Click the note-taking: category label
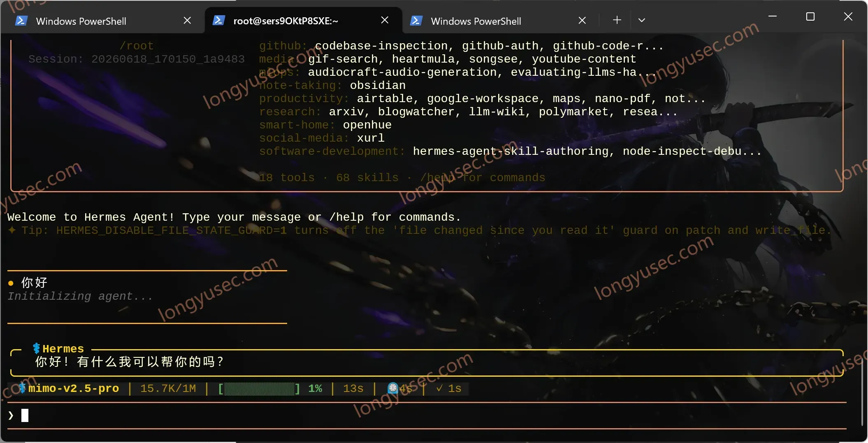This screenshot has height=443, width=868. point(301,85)
